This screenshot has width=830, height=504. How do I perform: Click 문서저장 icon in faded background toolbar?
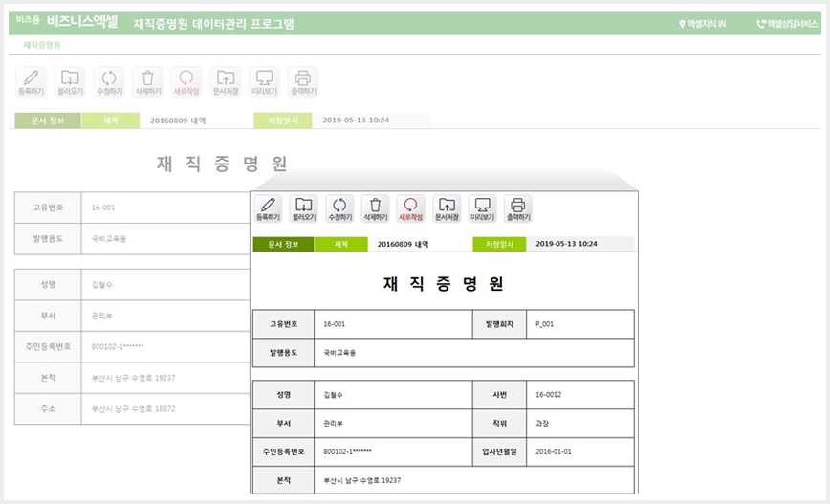226,82
